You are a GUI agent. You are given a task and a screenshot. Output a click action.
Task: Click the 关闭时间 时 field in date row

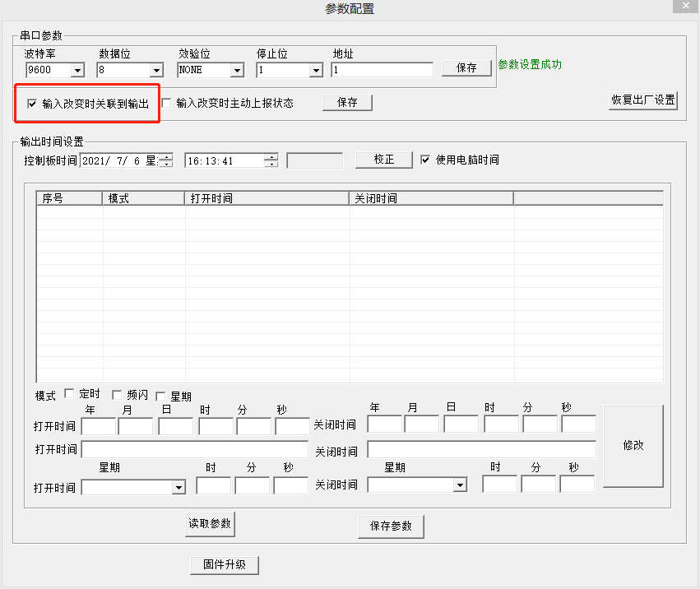pos(501,424)
